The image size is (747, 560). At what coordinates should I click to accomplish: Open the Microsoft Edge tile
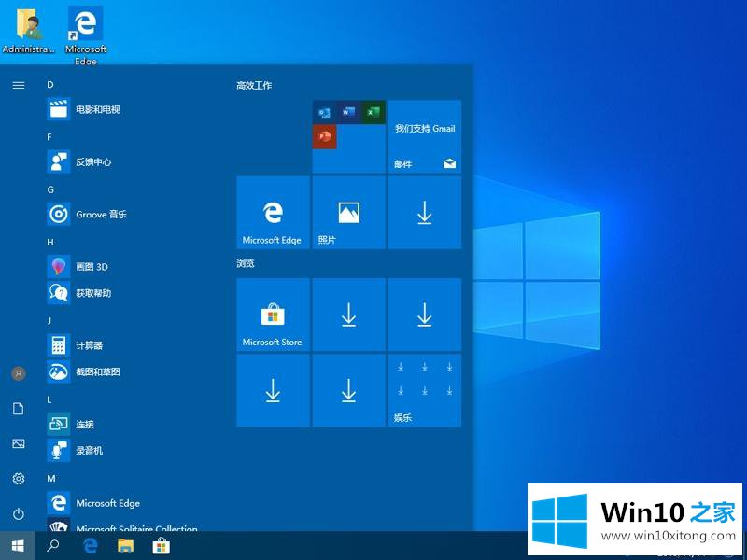tap(273, 213)
